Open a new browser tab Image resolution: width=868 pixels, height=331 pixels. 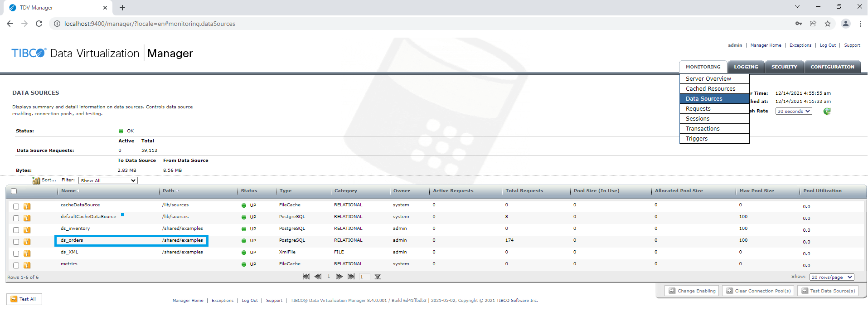(122, 8)
